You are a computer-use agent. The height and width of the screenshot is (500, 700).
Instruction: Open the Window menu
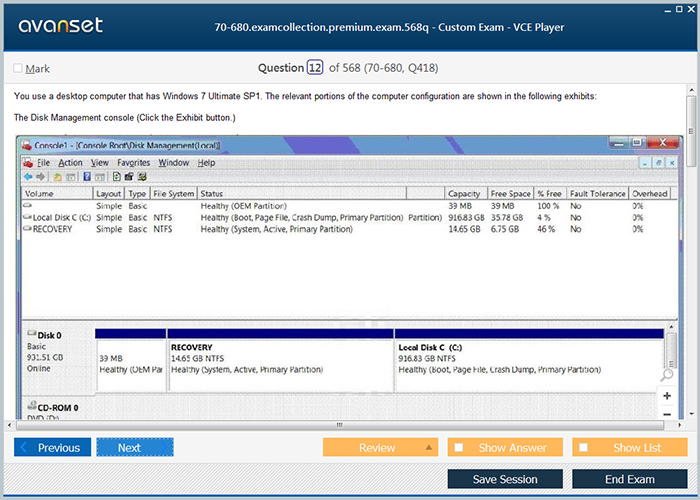click(174, 163)
